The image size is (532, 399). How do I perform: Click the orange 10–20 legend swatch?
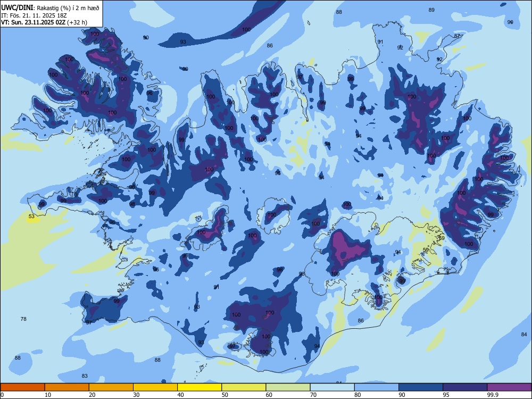click(67, 387)
